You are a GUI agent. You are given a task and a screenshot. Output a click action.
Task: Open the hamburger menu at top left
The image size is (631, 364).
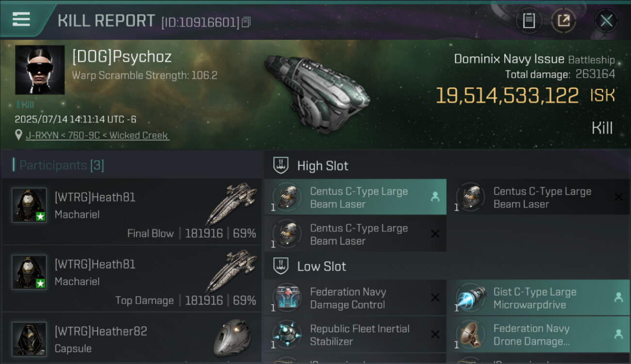click(21, 19)
